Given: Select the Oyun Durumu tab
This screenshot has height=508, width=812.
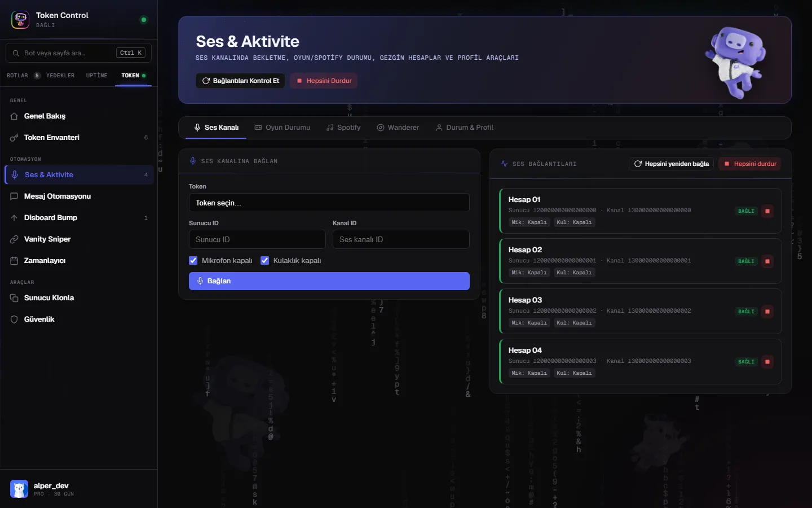Looking at the screenshot, I should [x=282, y=128].
